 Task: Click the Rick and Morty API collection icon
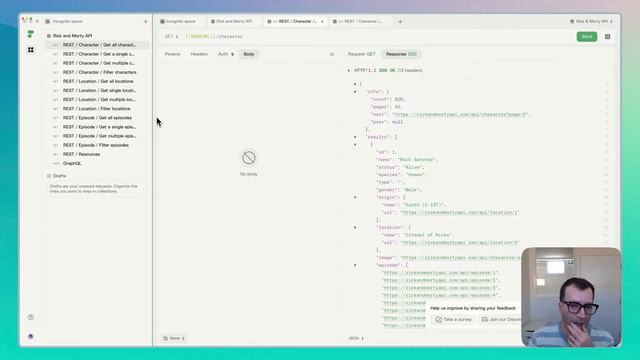49,36
